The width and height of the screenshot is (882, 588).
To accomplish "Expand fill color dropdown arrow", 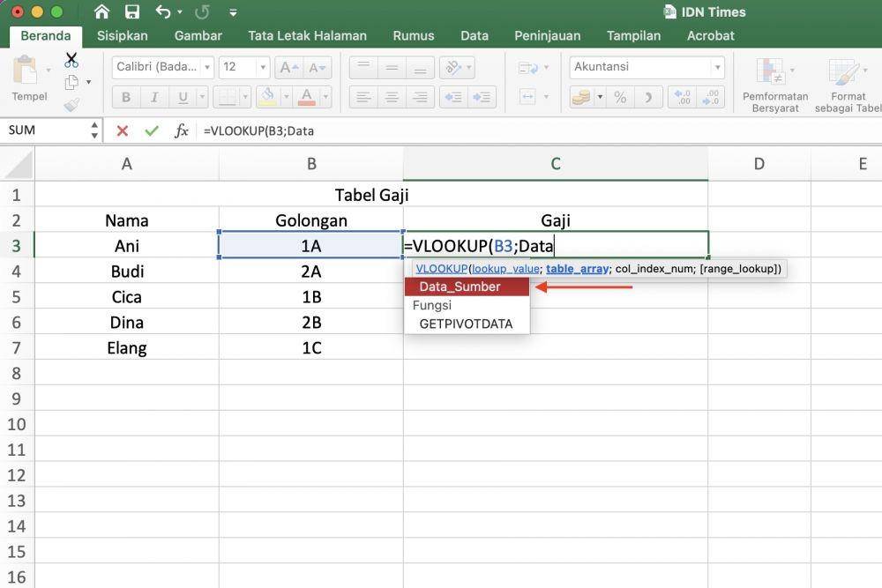I will click(286, 97).
